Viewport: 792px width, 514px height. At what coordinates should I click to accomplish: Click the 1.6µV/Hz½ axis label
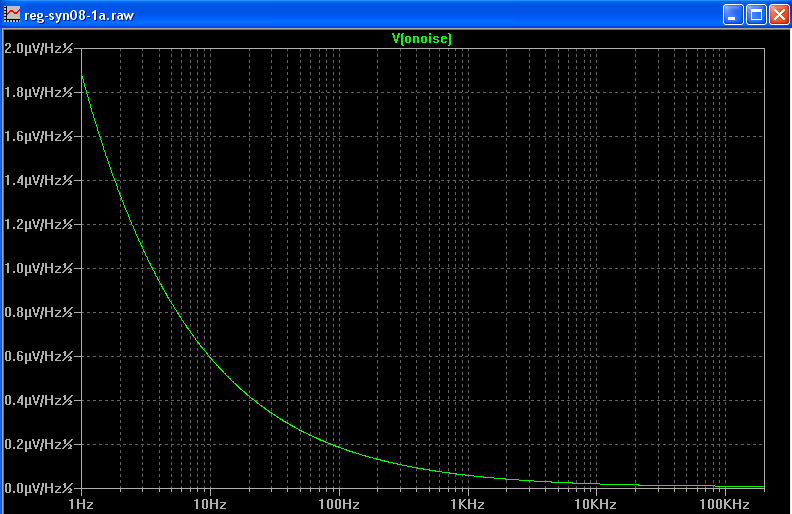[x=38, y=136]
